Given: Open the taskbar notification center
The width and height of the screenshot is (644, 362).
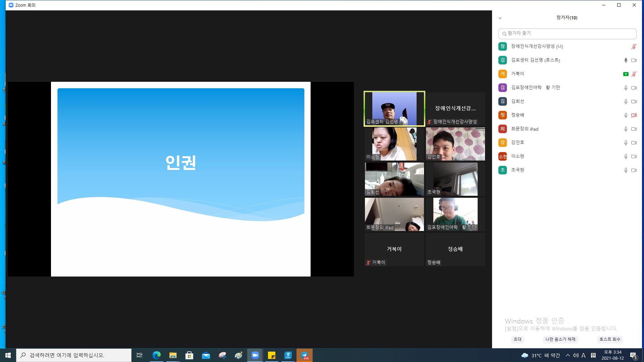Looking at the screenshot, I should coord(633,355).
